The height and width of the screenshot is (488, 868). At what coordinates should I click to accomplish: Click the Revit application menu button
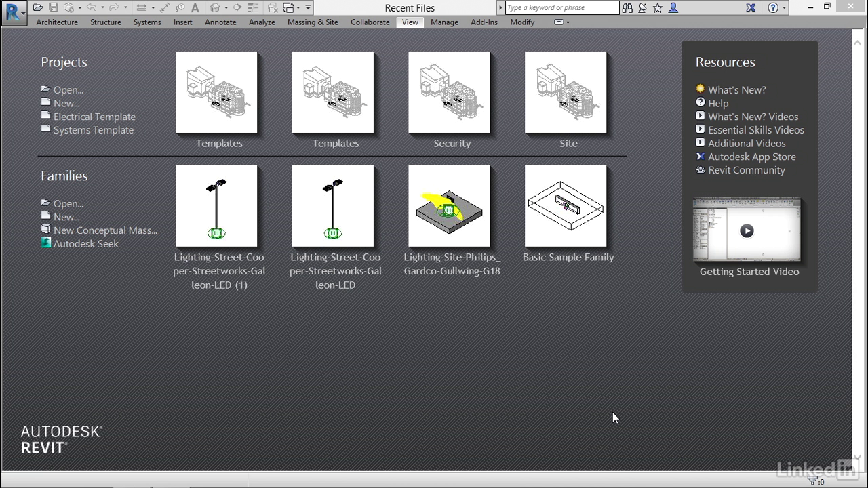pyautogui.click(x=12, y=12)
